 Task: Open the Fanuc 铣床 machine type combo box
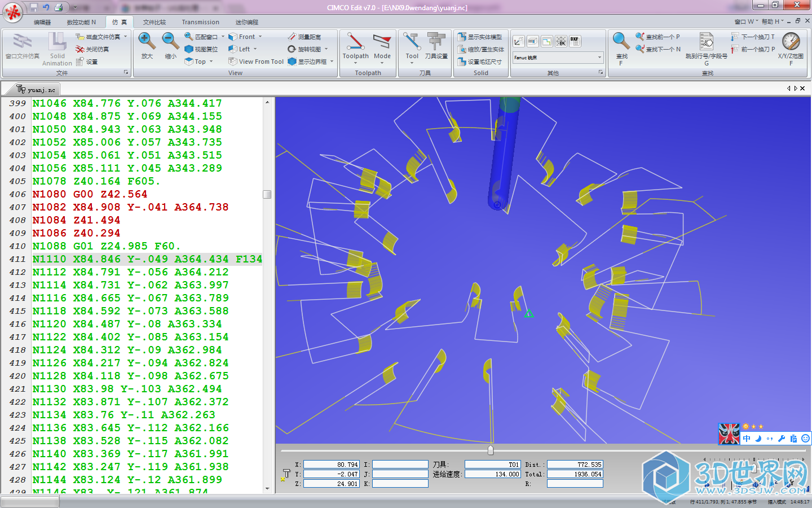(558, 58)
